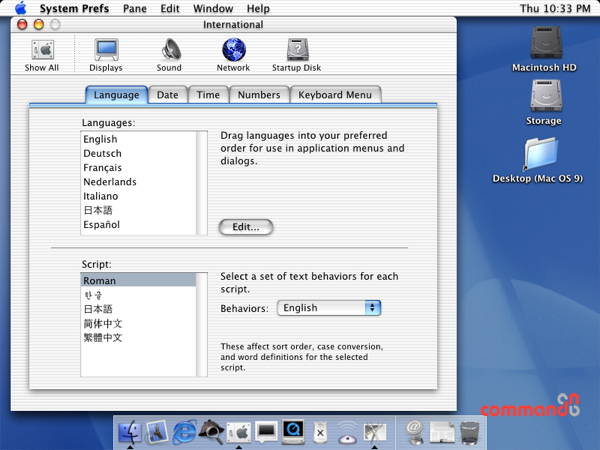Click the black-and-white image icon in Dock
The height and width of the screenshot is (450, 600).
point(375,432)
